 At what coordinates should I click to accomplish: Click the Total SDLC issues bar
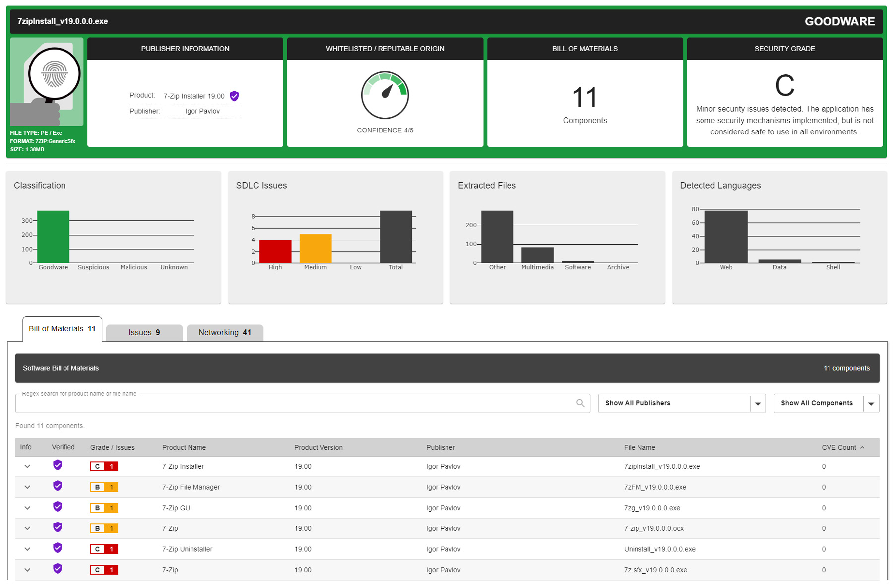pos(396,237)
